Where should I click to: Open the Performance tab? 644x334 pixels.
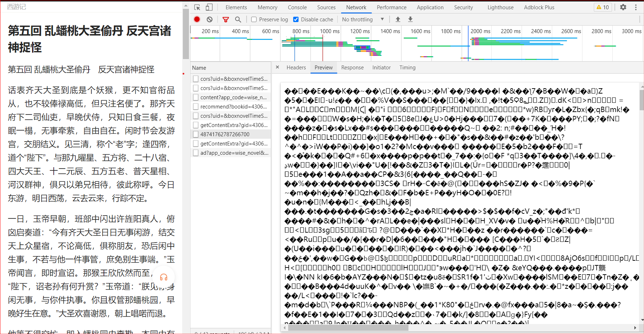[x=391, y=7]
